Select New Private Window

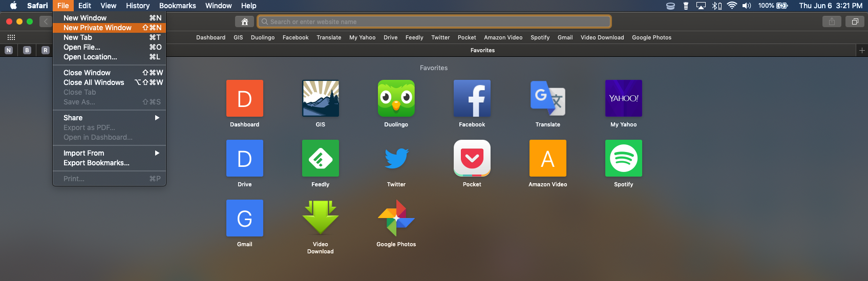(x=109, y=28)
